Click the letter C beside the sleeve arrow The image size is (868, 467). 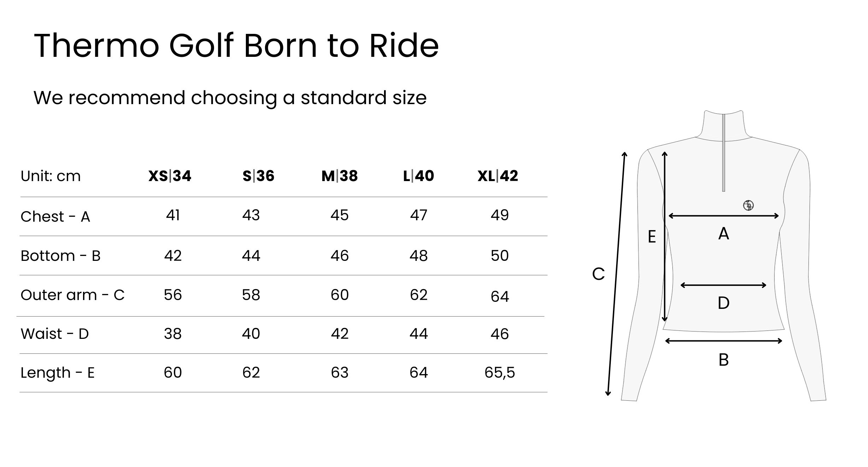click(x=598, y=274)
